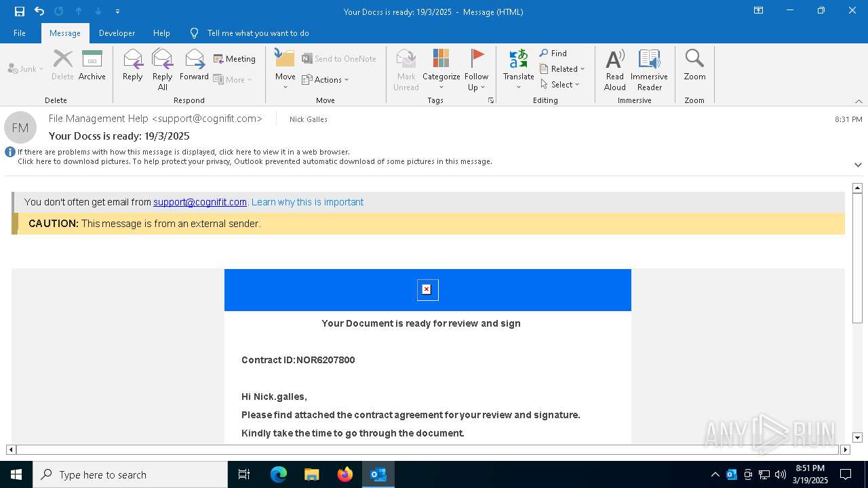Save the message using the floppy icon
Image resolution: width=868 pixels, height=488 pixels.
19,11
